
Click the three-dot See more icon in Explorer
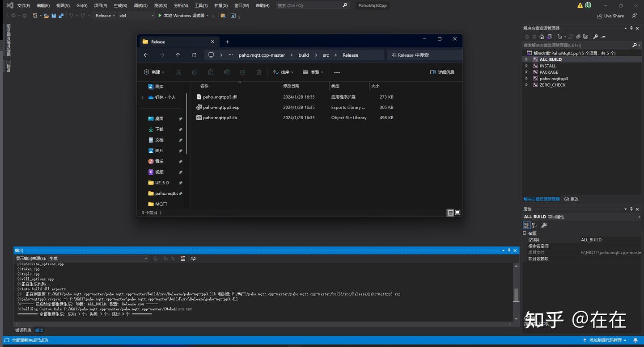click(x=337, y=72)
